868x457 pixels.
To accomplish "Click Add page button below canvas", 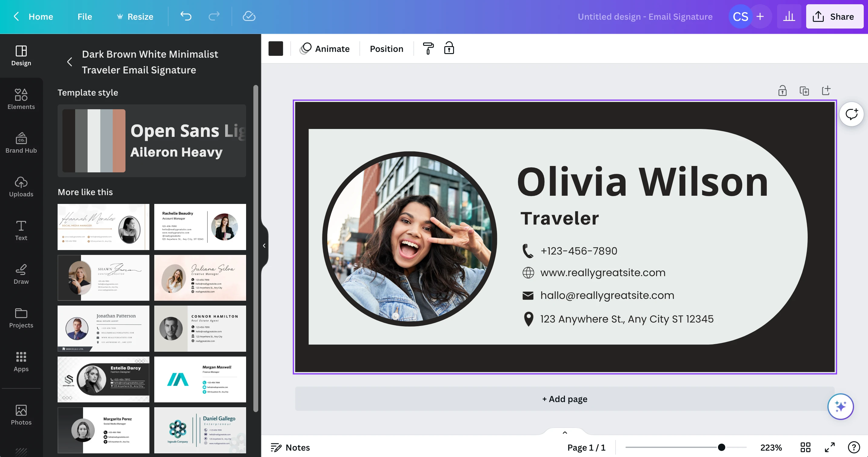I will (564, 399).
